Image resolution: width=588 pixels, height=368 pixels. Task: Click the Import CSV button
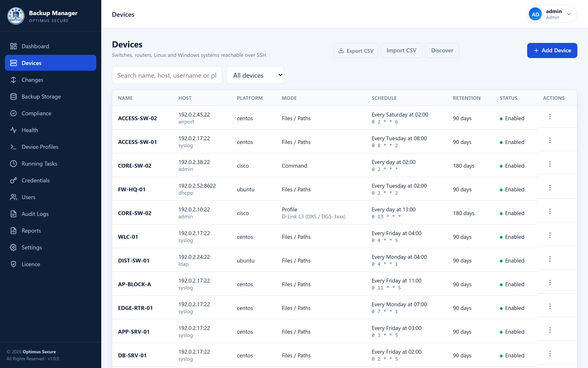(401, 51)
